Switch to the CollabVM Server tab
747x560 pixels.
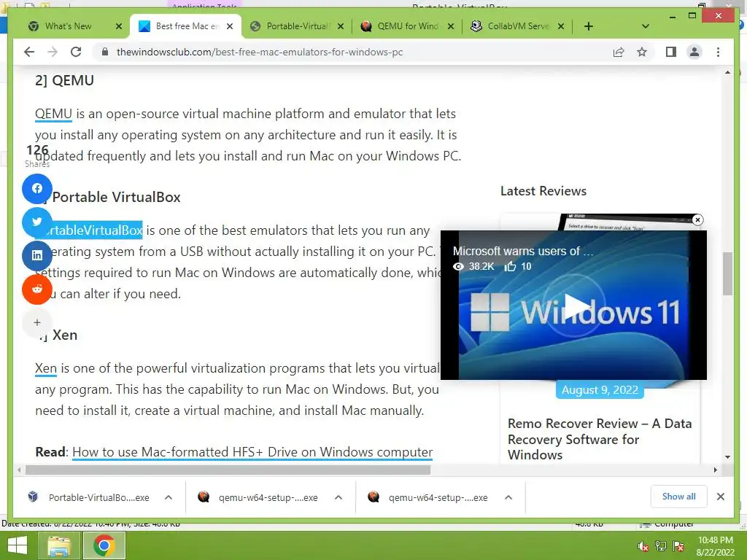pyautogui.click(x=518, y=26)
